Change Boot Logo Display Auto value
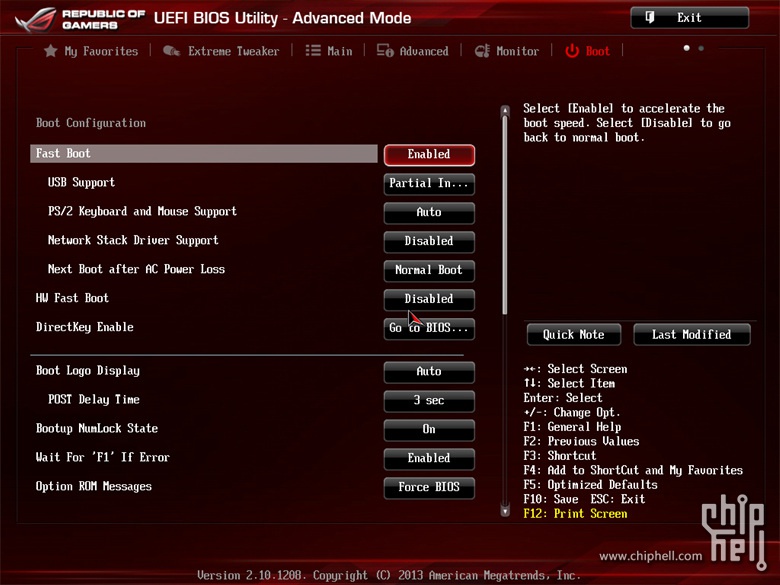Viewport: 780px width, 585px height. click(429, 372)
